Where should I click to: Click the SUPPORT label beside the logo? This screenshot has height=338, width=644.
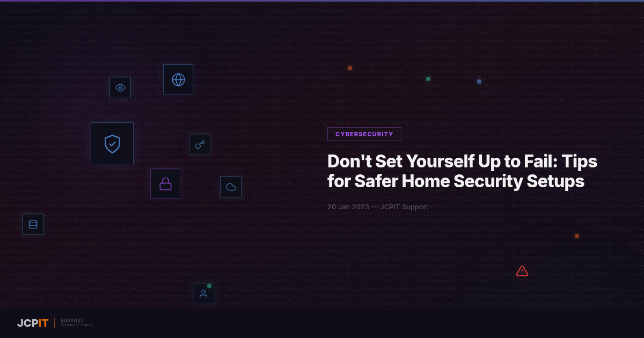pyautogui.click(x=72, y=321)
